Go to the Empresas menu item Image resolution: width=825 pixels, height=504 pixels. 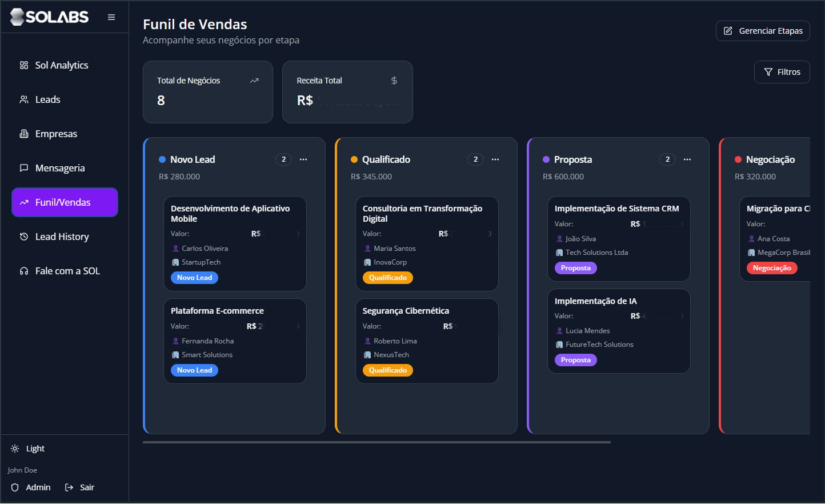(56, 134)
